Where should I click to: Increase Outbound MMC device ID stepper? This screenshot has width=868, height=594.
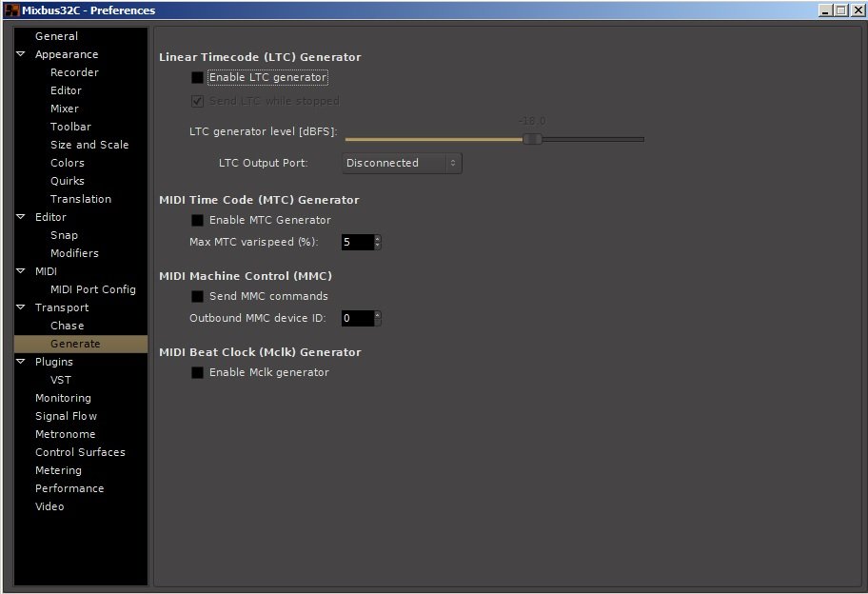378,315
